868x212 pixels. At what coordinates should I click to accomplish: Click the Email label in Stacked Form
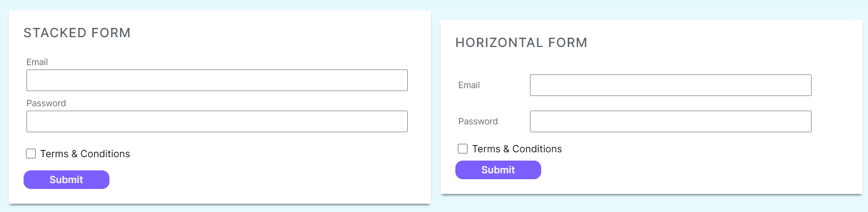coord(37,62)
